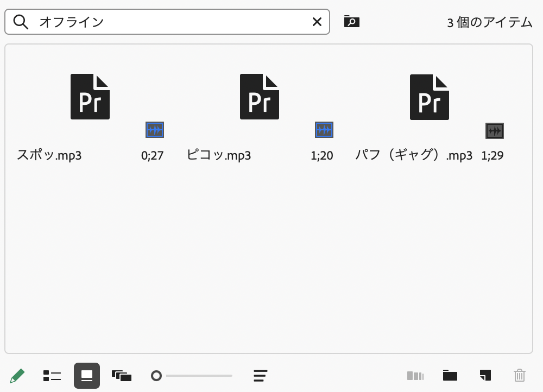Click the green pencil edit icon
The width and height of the screenshot is (543, 392).
[x=17, y=375]
